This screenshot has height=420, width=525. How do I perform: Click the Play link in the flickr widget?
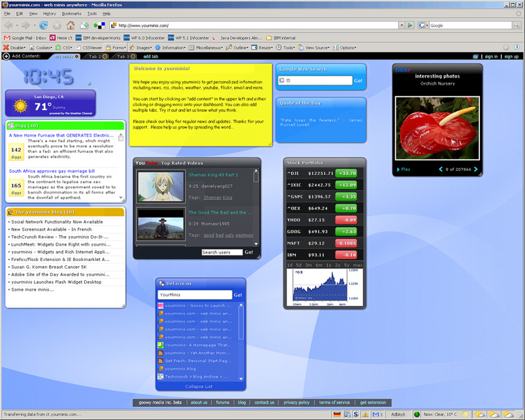403,169
